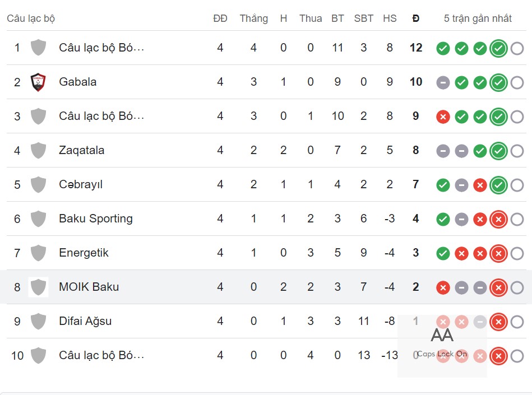Click the empty upcoming-match circle in Zaqatala's row

[517, 151]
